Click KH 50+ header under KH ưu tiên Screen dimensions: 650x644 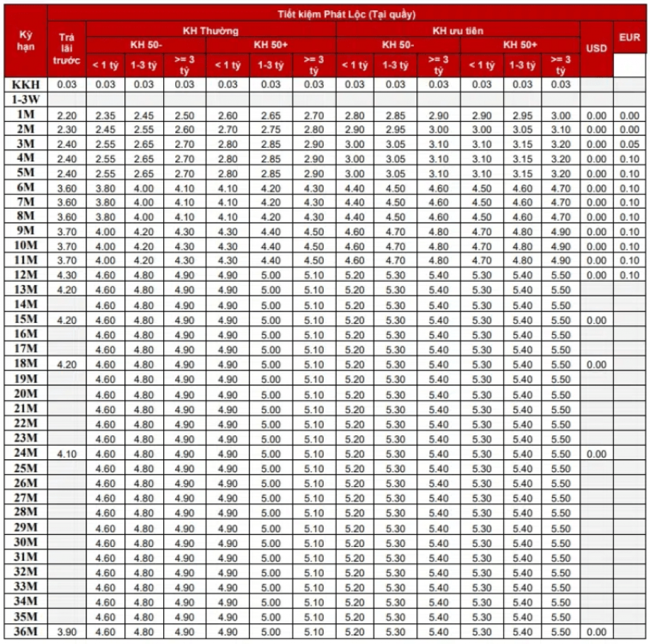pyautogui.click(x=520, y=45)
